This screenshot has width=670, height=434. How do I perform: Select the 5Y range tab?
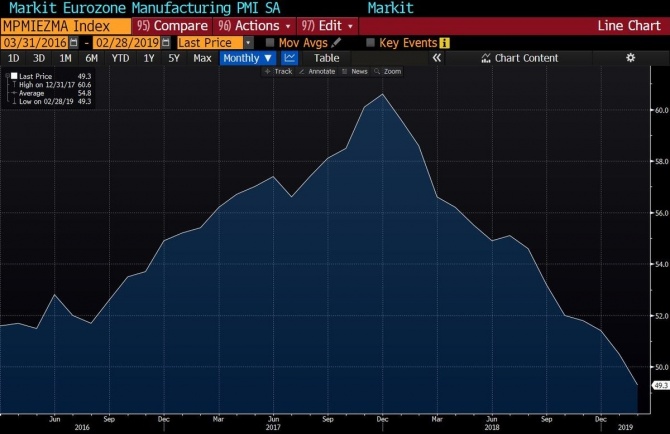(x=174, y=58)
